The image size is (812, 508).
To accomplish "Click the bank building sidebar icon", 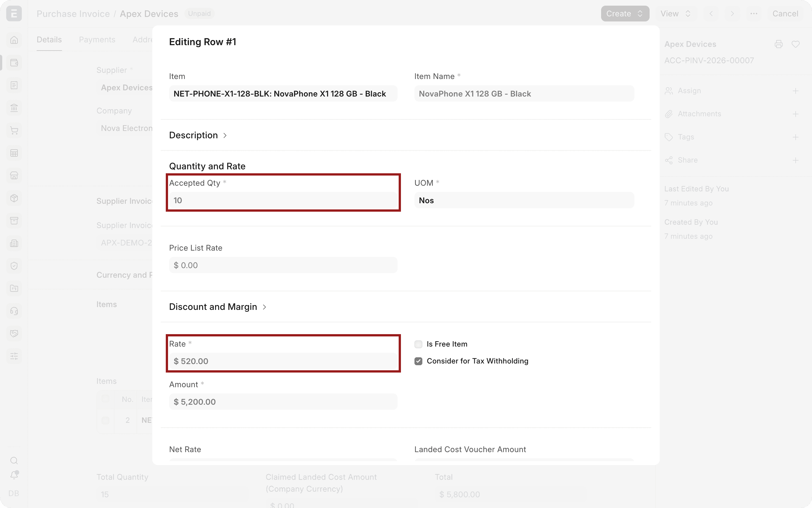I will click(14, 108).
